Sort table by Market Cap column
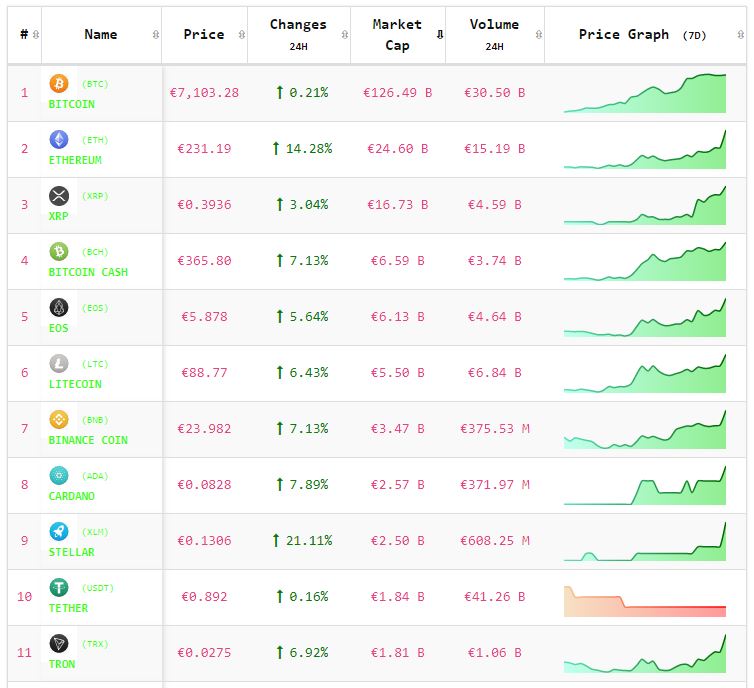Image resolution: width=754 pixels, height=688 pixels. click(x=397, y=34)
